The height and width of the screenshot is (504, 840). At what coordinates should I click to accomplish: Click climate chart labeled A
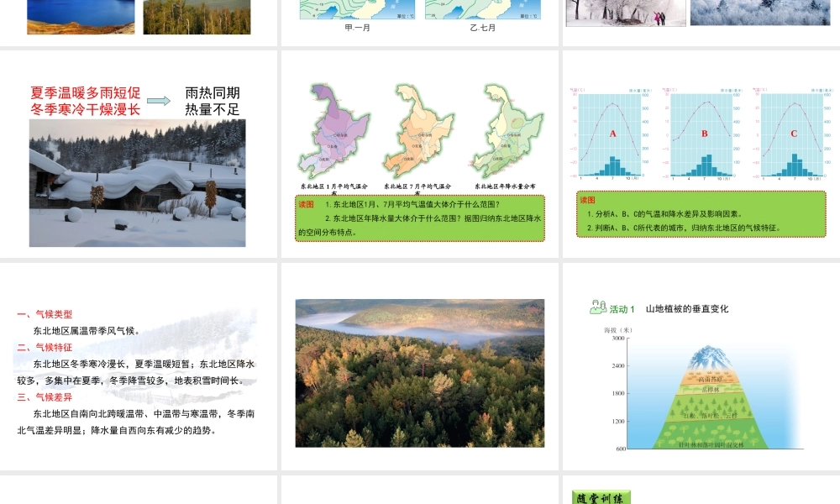coord(610,134)
